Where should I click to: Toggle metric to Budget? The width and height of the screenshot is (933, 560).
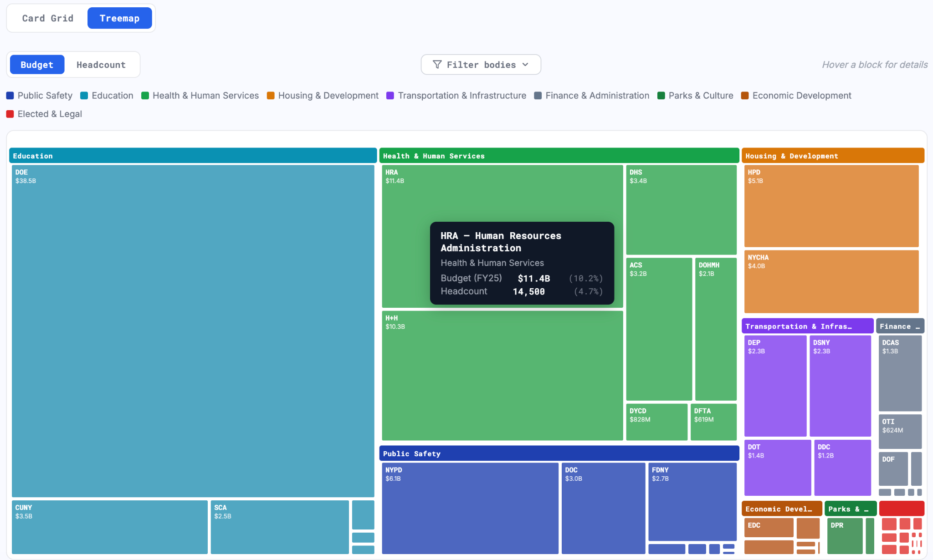coord(37,65)
